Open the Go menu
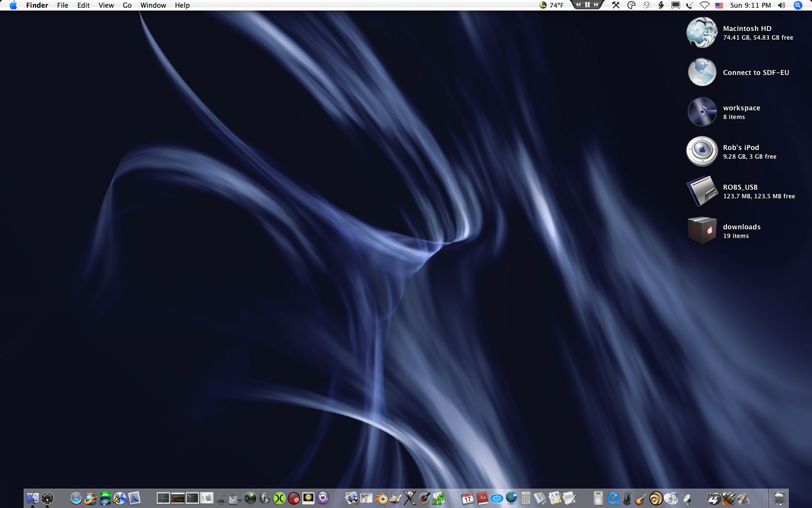The height and width of the screenshot is (508, 812). coord(127,5)
